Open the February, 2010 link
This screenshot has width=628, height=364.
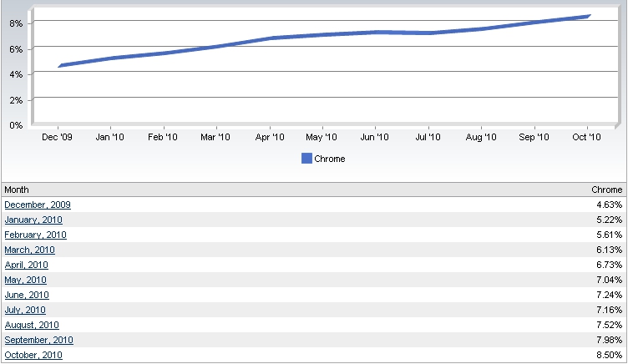click(36, 235)
